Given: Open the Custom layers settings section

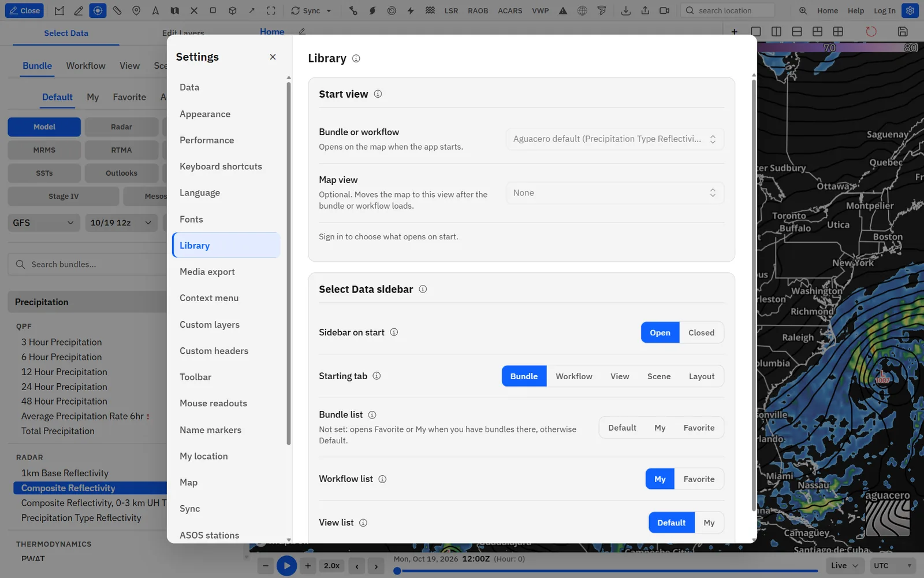Looking at the screenshot, I should 226,325.
